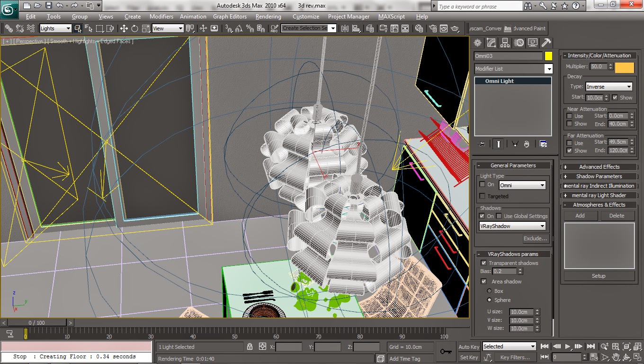Jump to Go to Start frame

(x=545, y=347)
